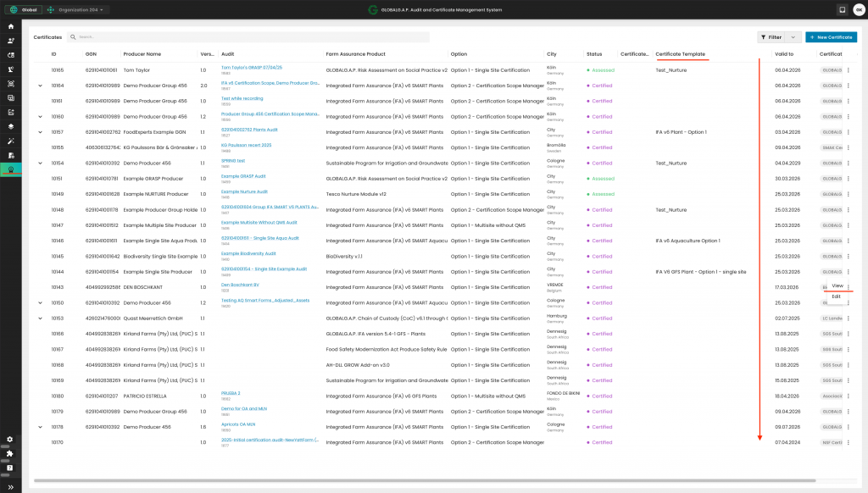Click the puzzle-piece extensions icon
Viewport: 868px width, 493px height.
10,453
